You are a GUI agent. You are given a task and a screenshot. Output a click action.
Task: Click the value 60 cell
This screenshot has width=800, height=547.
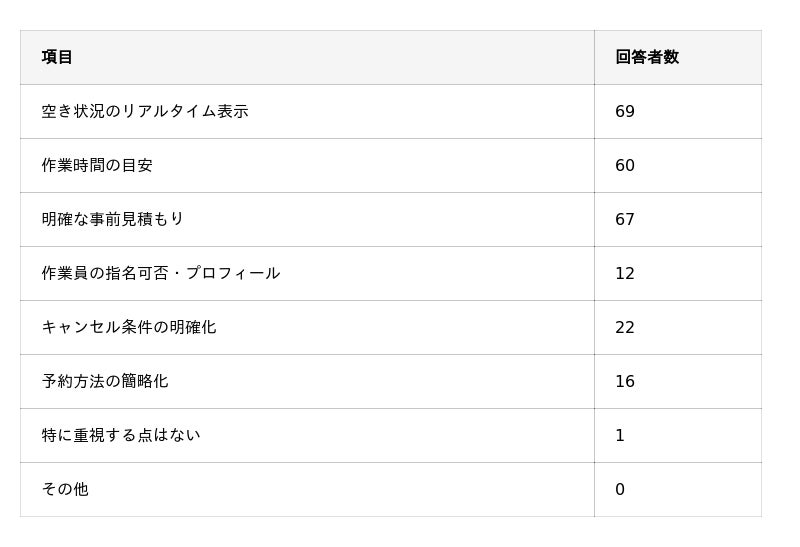click(625, 165)
